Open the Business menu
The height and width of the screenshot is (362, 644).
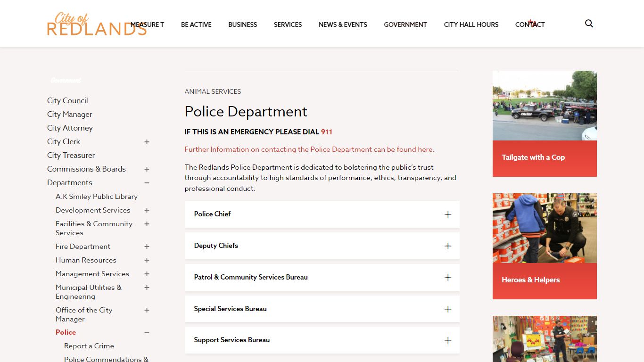(x=243, y=25)
